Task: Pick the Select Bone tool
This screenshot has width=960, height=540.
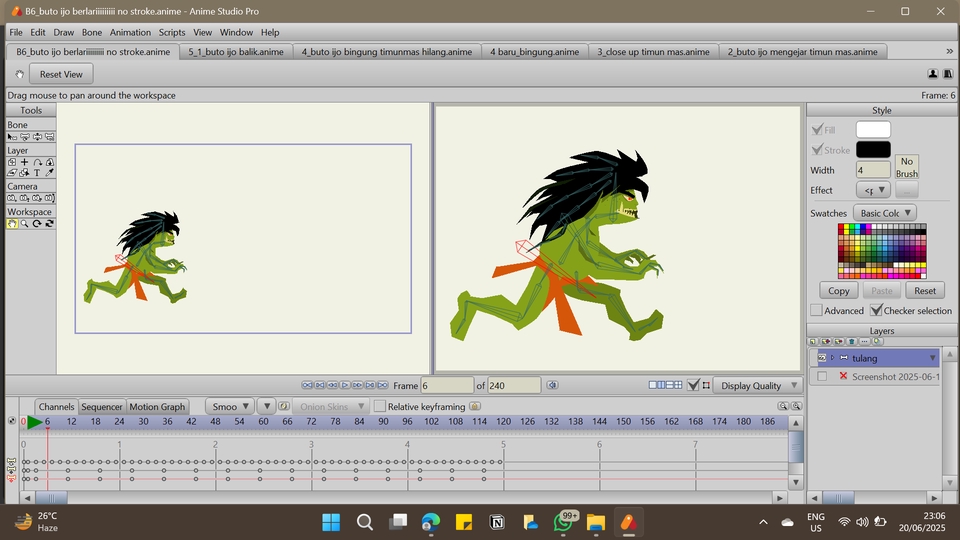Action: (x=12, y=137)
